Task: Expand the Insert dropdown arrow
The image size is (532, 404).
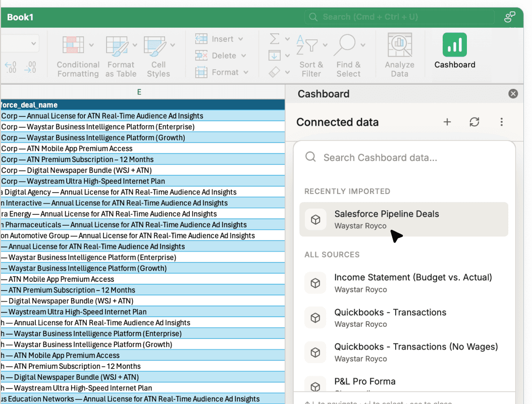Action: 241,39
